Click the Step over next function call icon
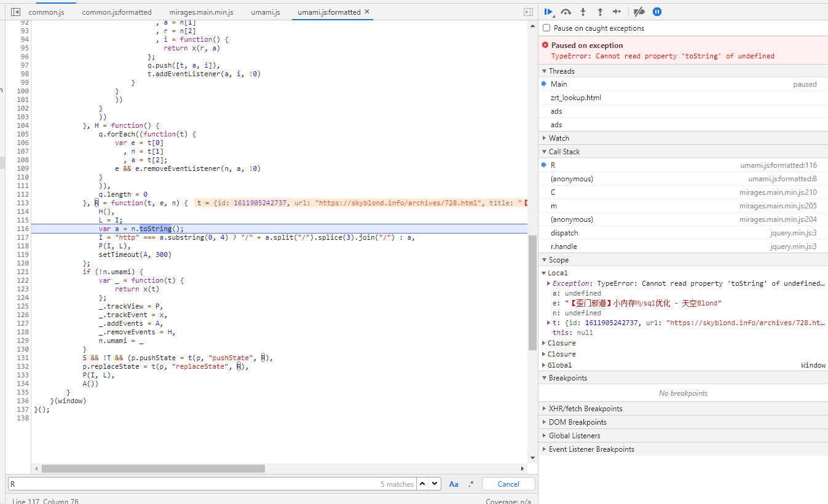The height and width of the screenshot is (504, 828). [x=566, y=11]
